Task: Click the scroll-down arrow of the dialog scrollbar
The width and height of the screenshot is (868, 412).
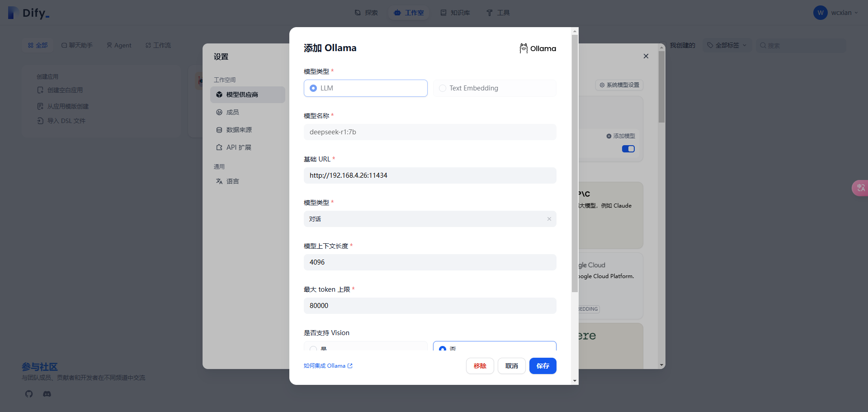Action: 575,381
